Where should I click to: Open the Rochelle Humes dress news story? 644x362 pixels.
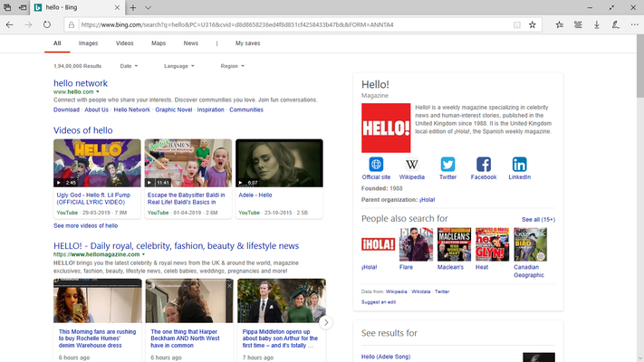[x=97, y=338]
